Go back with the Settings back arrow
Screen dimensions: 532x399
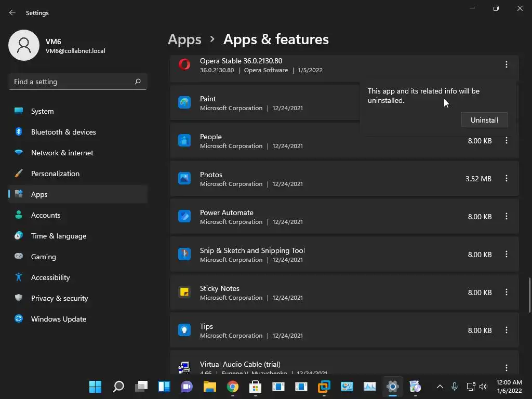pyautogui.click(x=12, y=12)
